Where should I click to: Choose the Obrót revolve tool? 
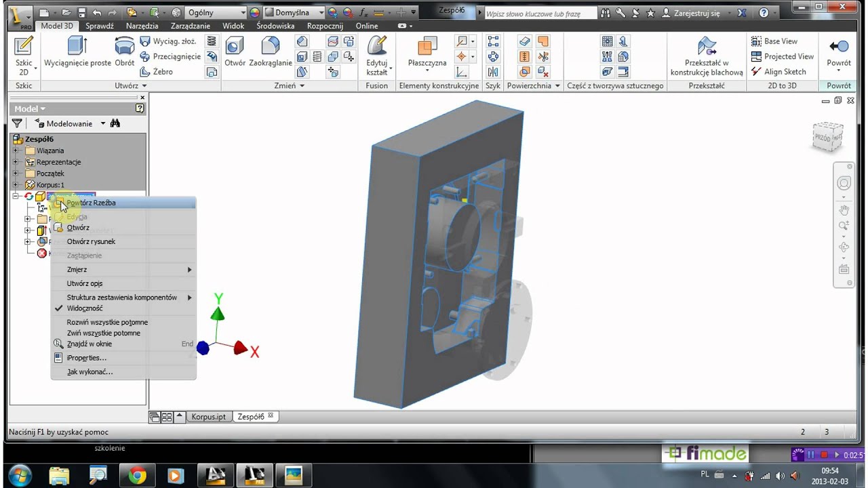pyautogui.click(x=125, y=52)
